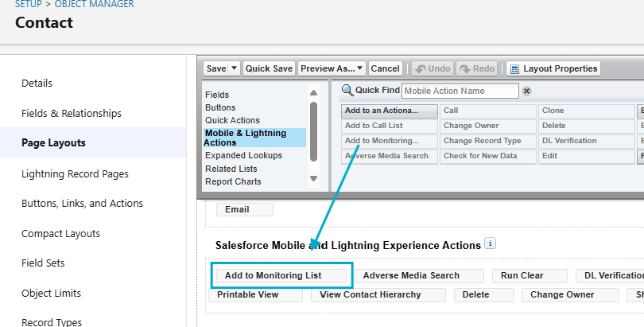
Task: Click Printable View layout action
Action: (x=255, y=295)
